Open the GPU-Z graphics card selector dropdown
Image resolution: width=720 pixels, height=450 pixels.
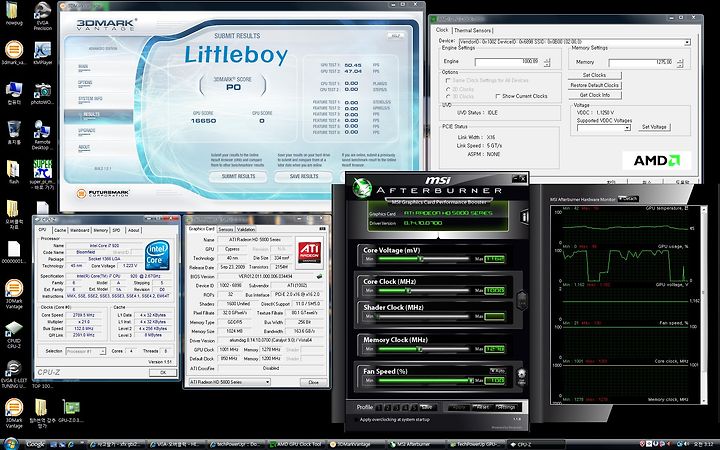tap(230, 382)
